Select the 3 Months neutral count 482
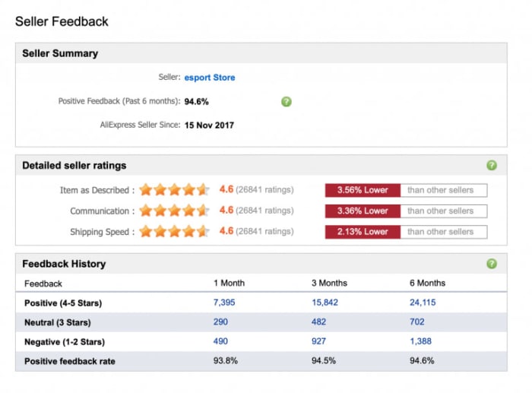The image size is (532, 393). (319, 322)
